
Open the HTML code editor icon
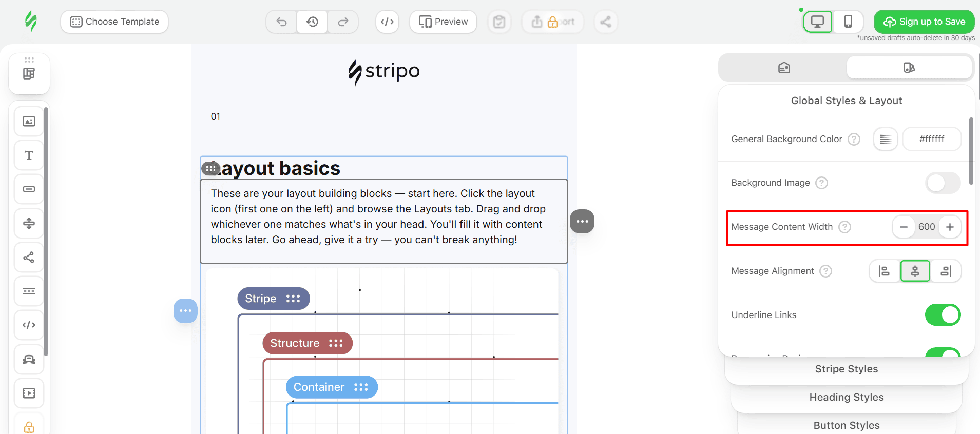tap(387, 22)
